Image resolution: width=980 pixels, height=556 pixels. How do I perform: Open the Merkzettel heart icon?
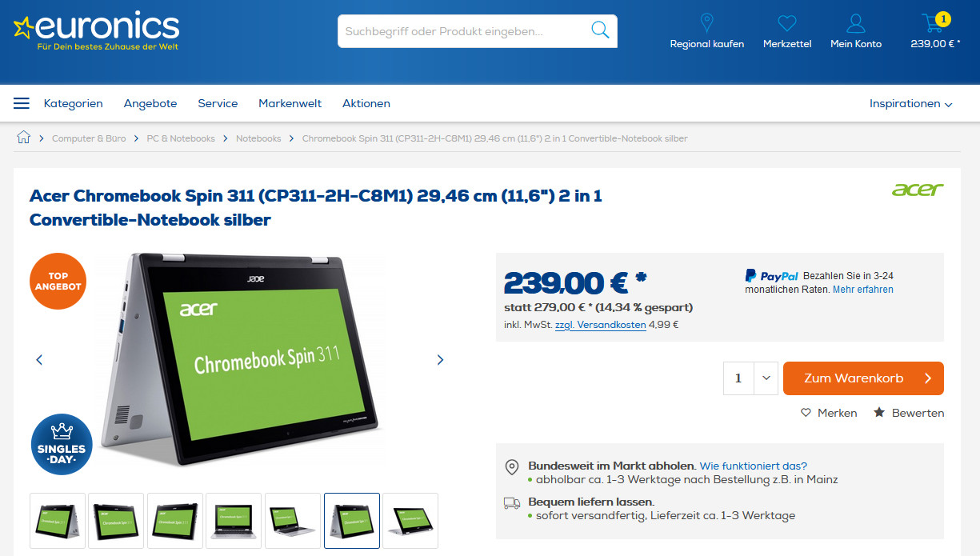[787, 23]
